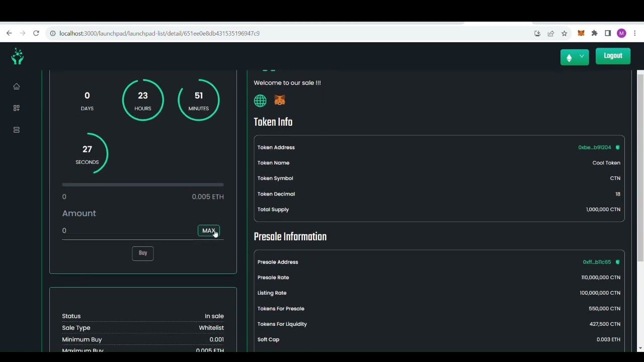Click the CTN token symbol value
Image resolution: width=644 pixels, height=362 pixels.
[x=615, y=178]
